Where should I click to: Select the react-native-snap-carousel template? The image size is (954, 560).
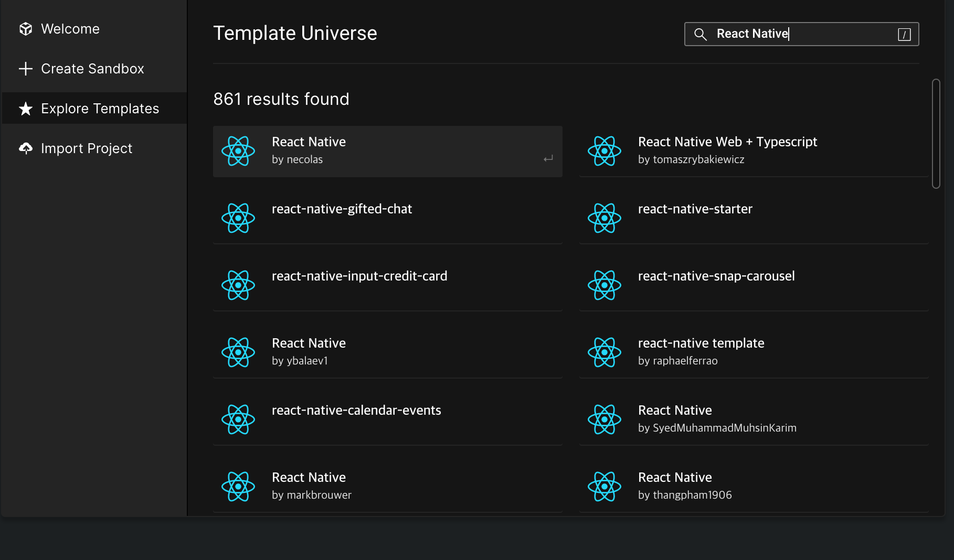754,285
